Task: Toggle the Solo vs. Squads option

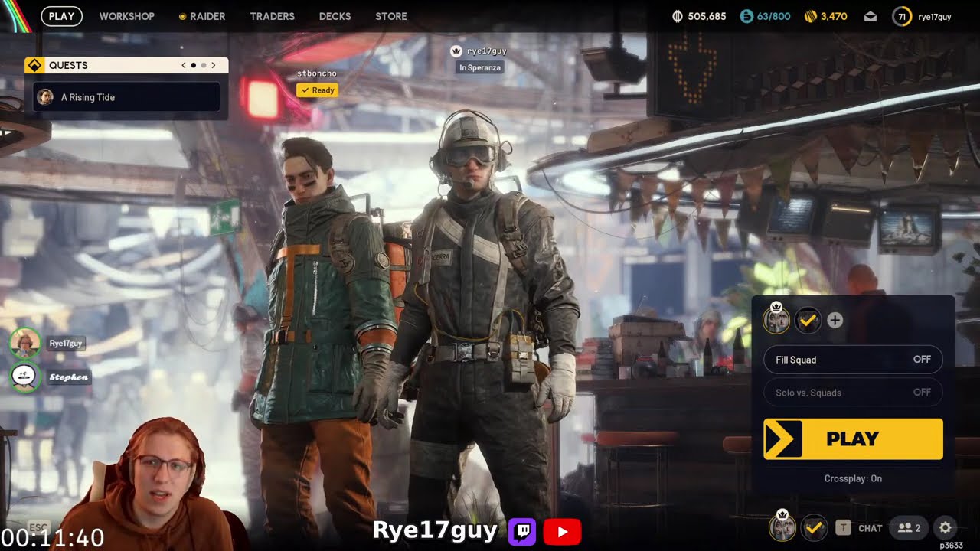Action: 853,393
